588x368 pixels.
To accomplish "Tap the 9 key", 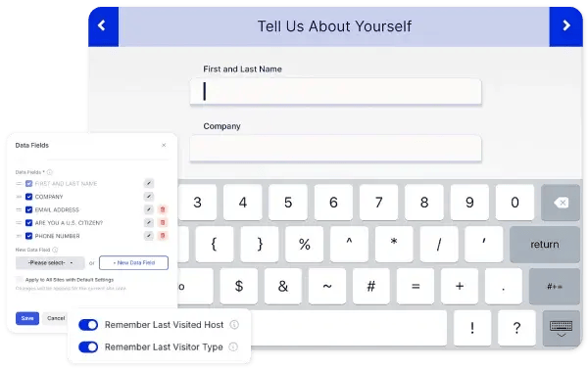I will pos(469,203).
